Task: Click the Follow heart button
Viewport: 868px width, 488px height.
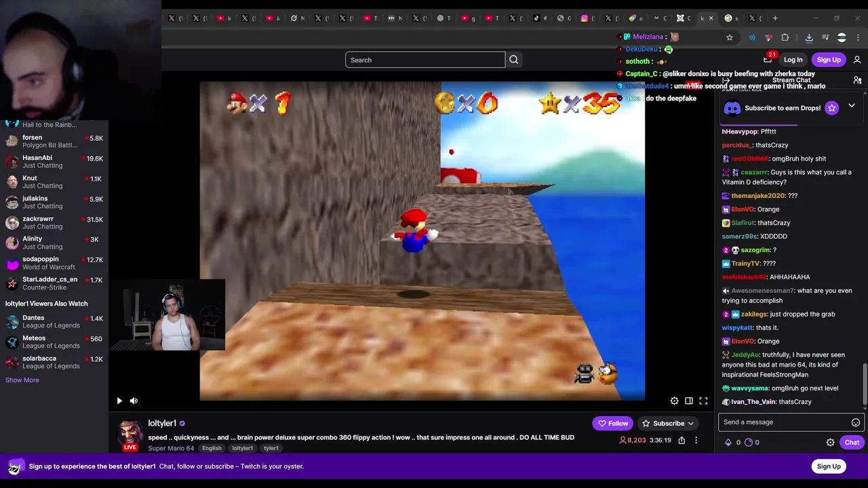Action: tap(613, 424)
